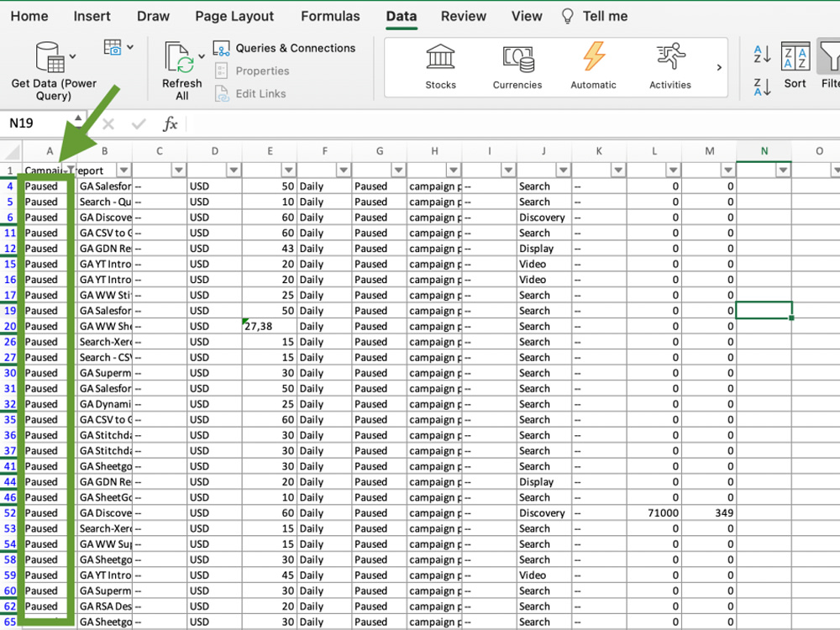Click the Name Box showing N19
This screenshot has width=840, height=630.
(38, 123)
